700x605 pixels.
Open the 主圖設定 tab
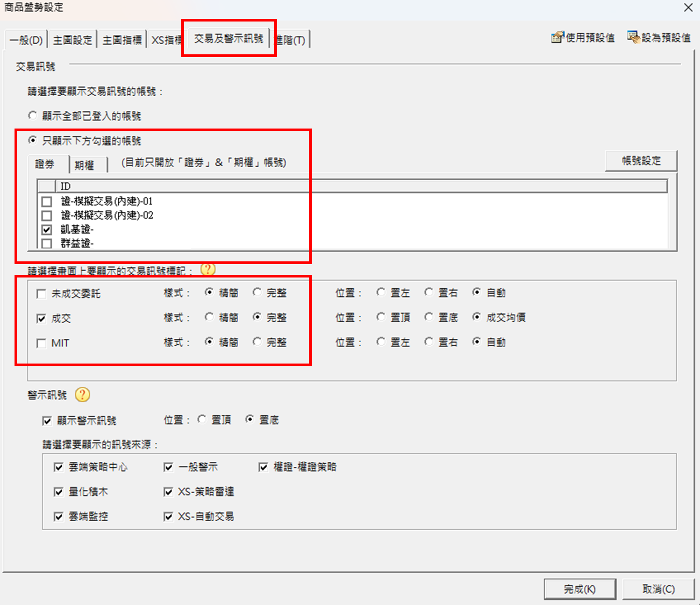pos(73,40)
